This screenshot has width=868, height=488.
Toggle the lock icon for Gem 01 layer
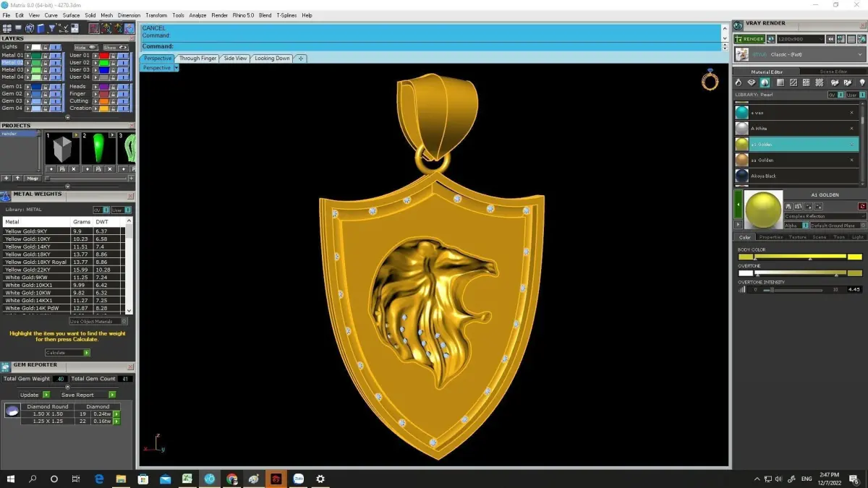(46, 87)
